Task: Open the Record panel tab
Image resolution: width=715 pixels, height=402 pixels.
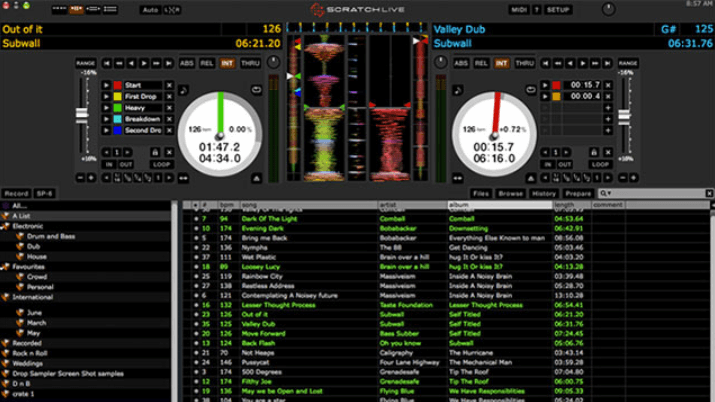Action: [x=16, y=194]
